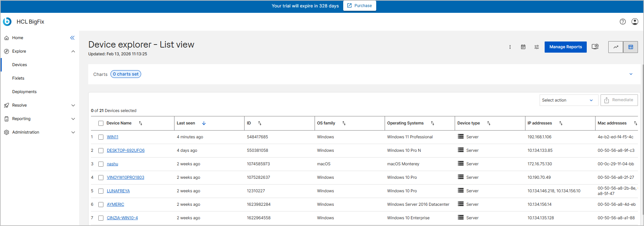Select the WIN11 device checkbox
The image size is (644, 226).
point(101,137)
